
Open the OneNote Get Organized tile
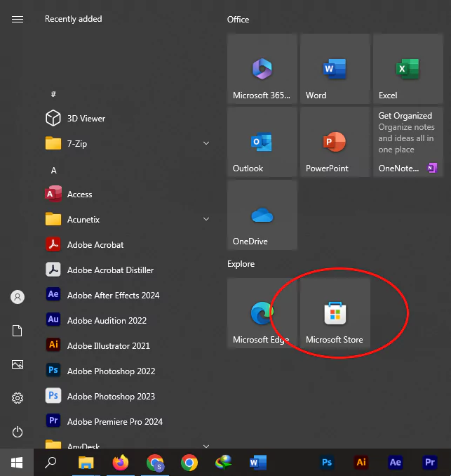pyautogui.click(x=408, y=142)
